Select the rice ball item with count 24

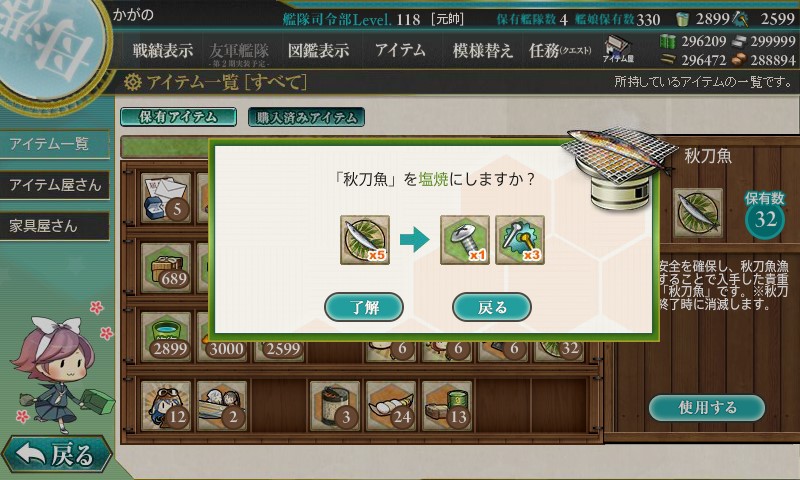(x=391, y=406)
